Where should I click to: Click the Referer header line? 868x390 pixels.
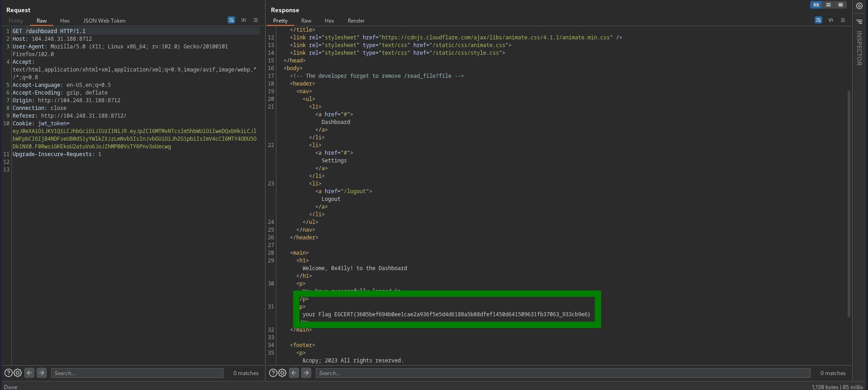click(x=70, y=116)
